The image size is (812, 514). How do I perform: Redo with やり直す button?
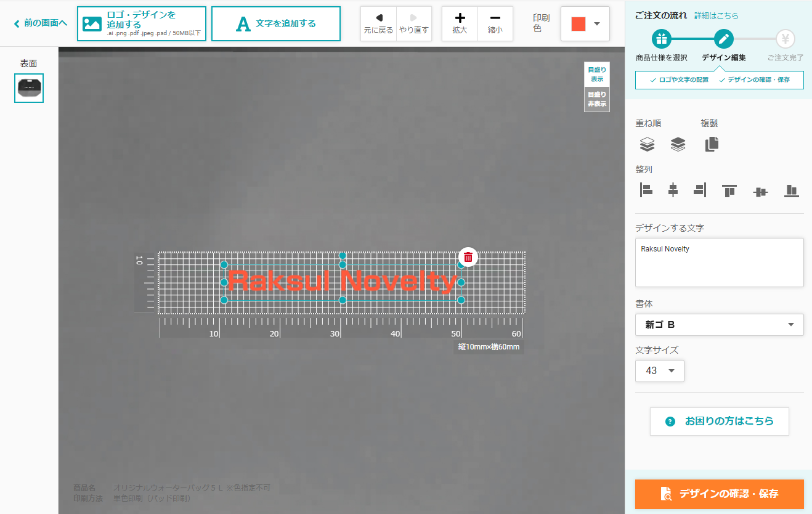[414, 23]
